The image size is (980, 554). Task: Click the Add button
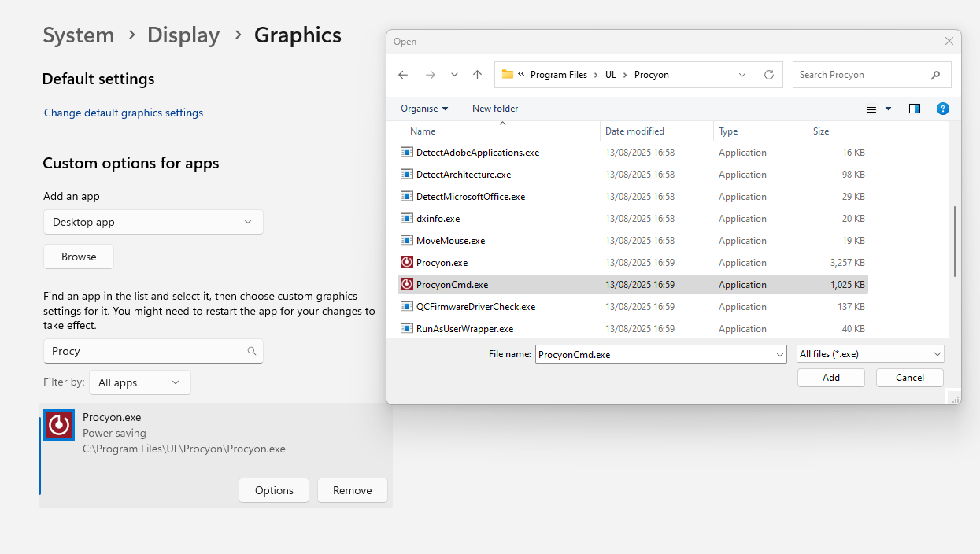[831, 378]
